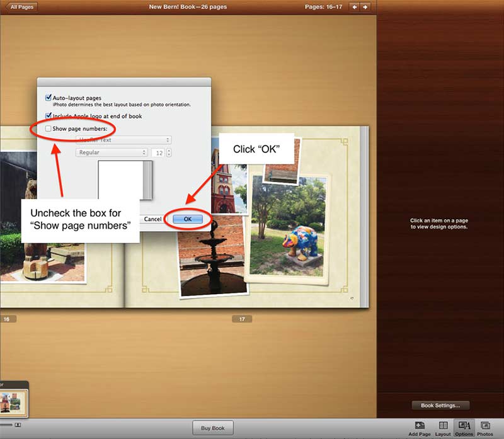Click the Buy Book button
Viewport: 504px width, 439px height.
click(212, 428)
